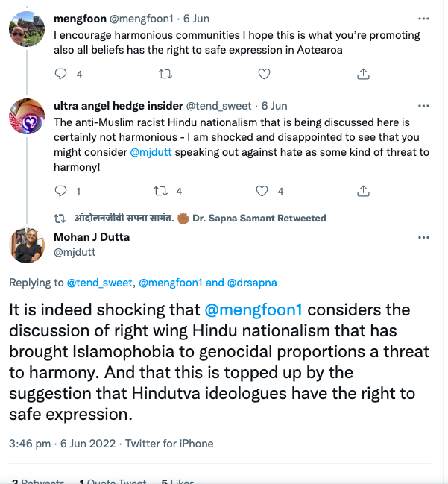Screen dimensions: 448x484
Task: Click @tend_sweet in the Replying to line
Action: (100, 283)
